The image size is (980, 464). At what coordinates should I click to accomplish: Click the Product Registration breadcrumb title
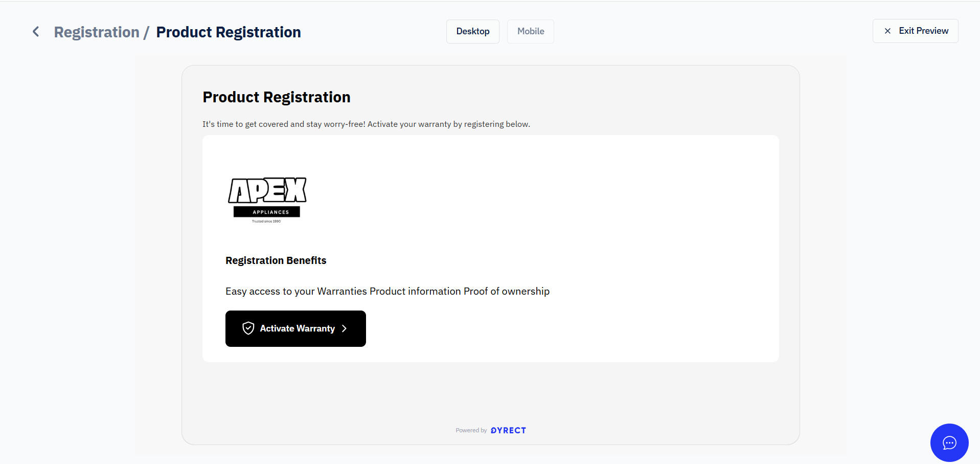click(x=229, y=32)
